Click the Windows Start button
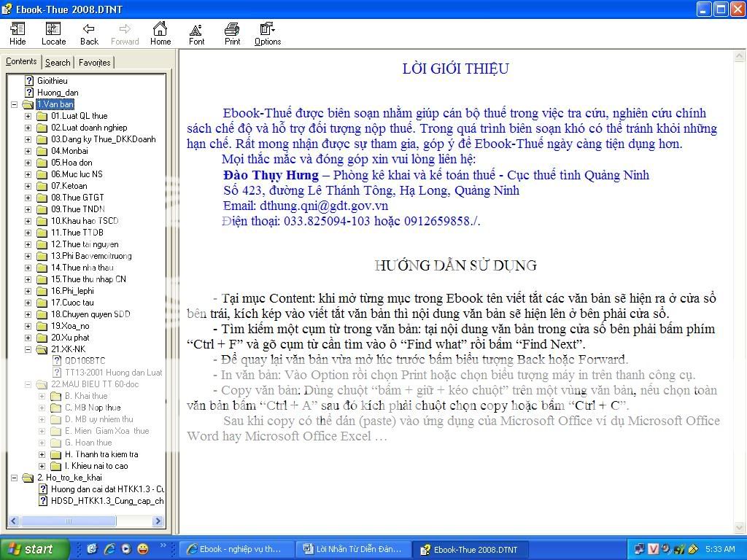 [35, 549]
